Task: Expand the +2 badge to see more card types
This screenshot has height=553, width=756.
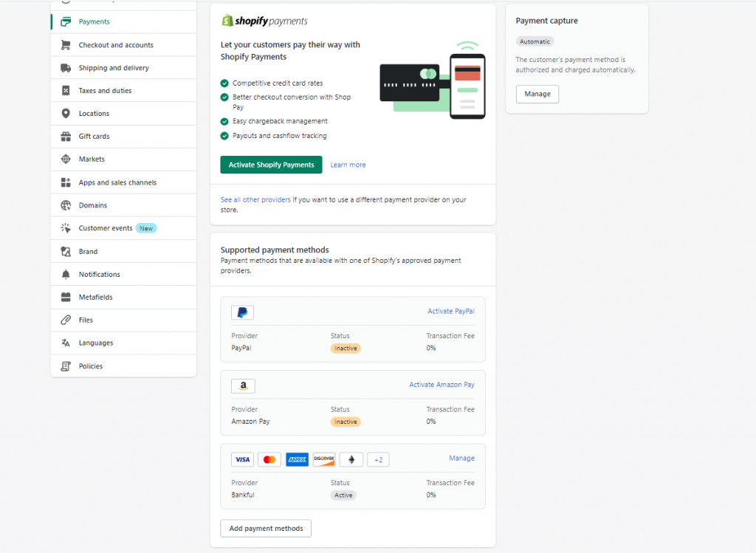Action: [378, 459]
